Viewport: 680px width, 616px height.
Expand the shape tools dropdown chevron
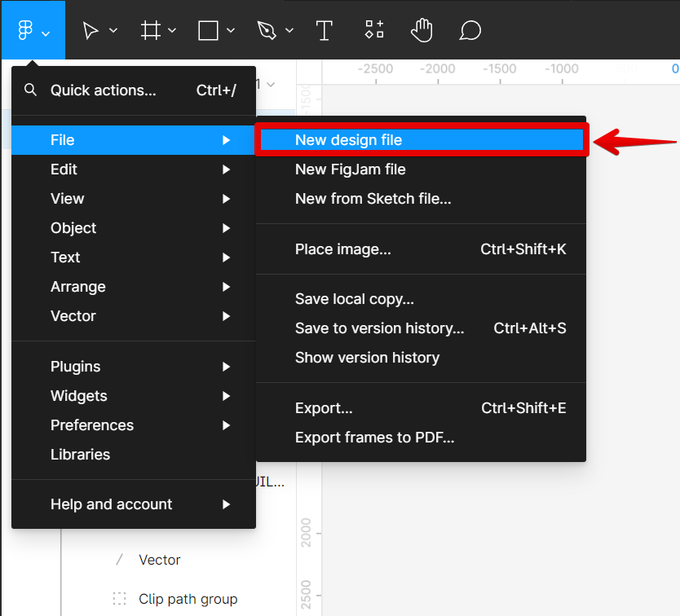pyautogui.click(x=231, y=32)
